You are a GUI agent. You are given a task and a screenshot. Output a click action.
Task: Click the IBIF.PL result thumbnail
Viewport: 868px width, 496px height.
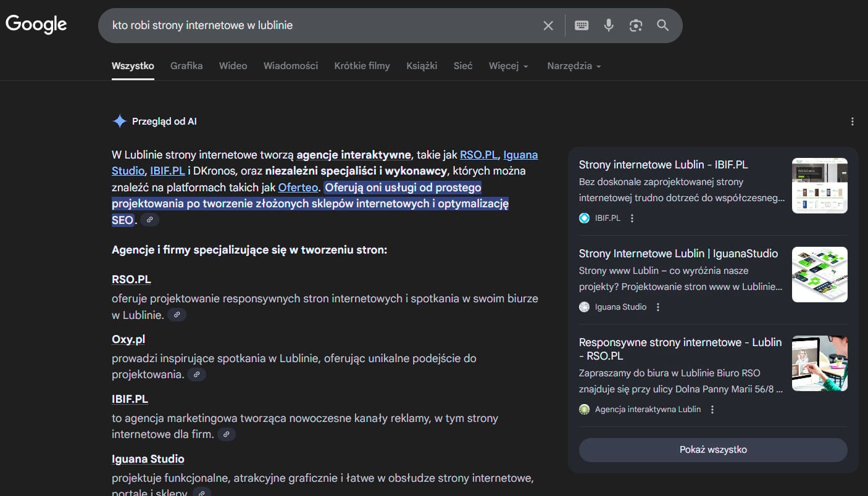point(820,186)
